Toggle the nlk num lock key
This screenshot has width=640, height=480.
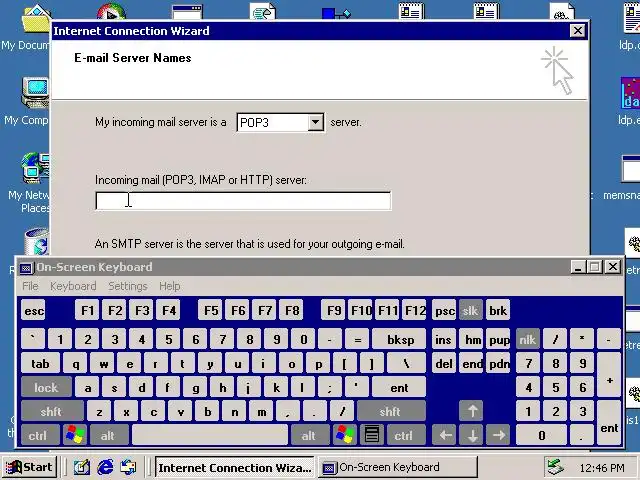[x=528, y=339]
